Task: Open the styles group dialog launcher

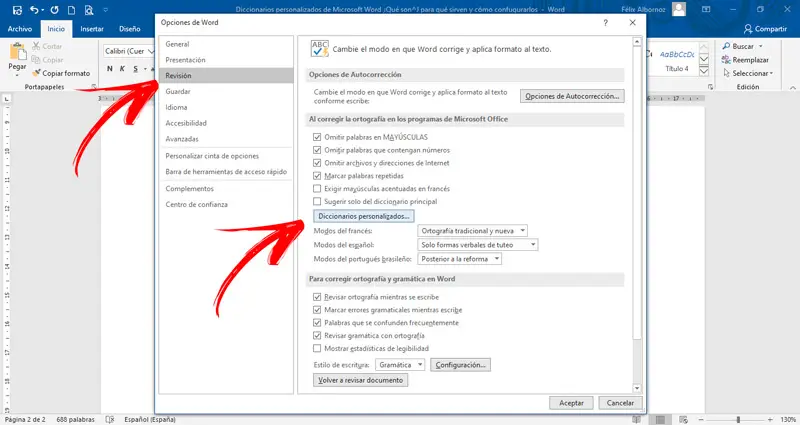Action: point(710,87)
